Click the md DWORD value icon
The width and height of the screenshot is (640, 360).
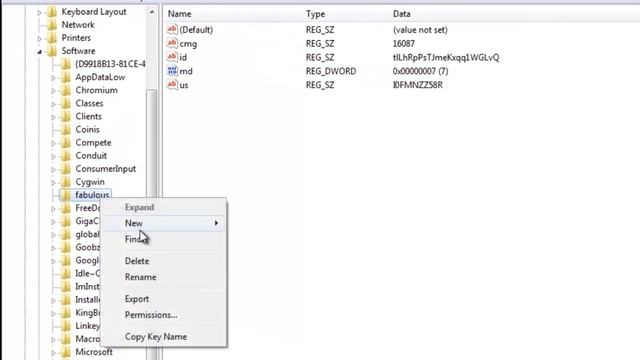click(172, 71)
